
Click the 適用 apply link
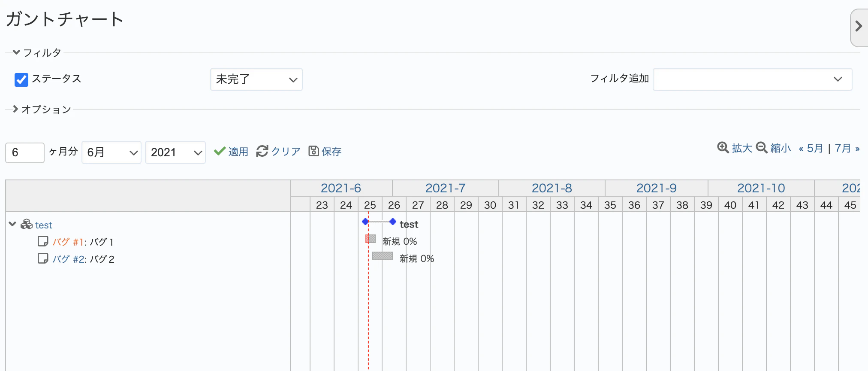(238, 152)
